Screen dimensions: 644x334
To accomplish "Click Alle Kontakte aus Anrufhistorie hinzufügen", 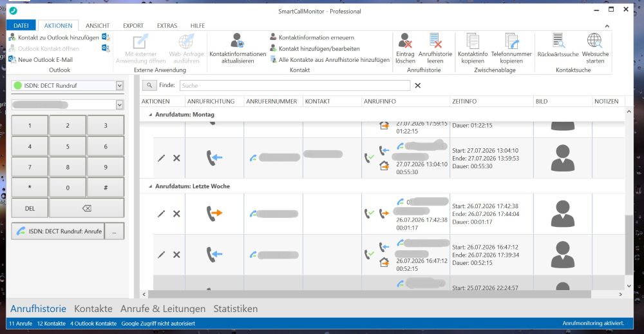I will (329, 59).
